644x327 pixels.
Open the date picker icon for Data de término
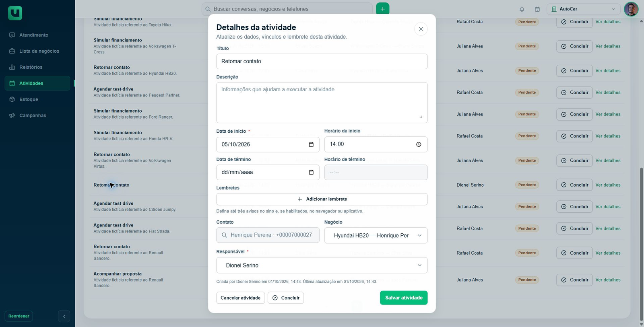(x=311, y=172)
